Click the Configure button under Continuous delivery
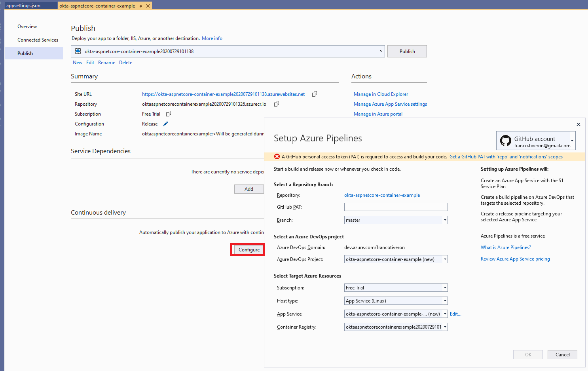Viewport: 588px width, 371px height. (x=249, y=250)
